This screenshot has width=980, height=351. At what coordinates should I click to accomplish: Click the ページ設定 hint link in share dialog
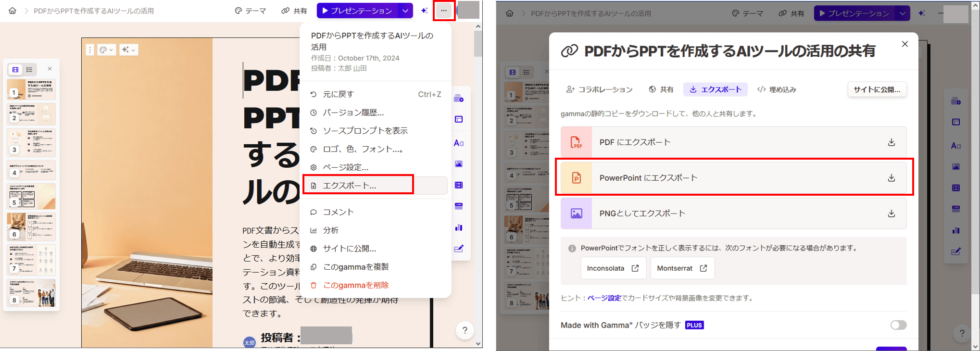point(604,298)
